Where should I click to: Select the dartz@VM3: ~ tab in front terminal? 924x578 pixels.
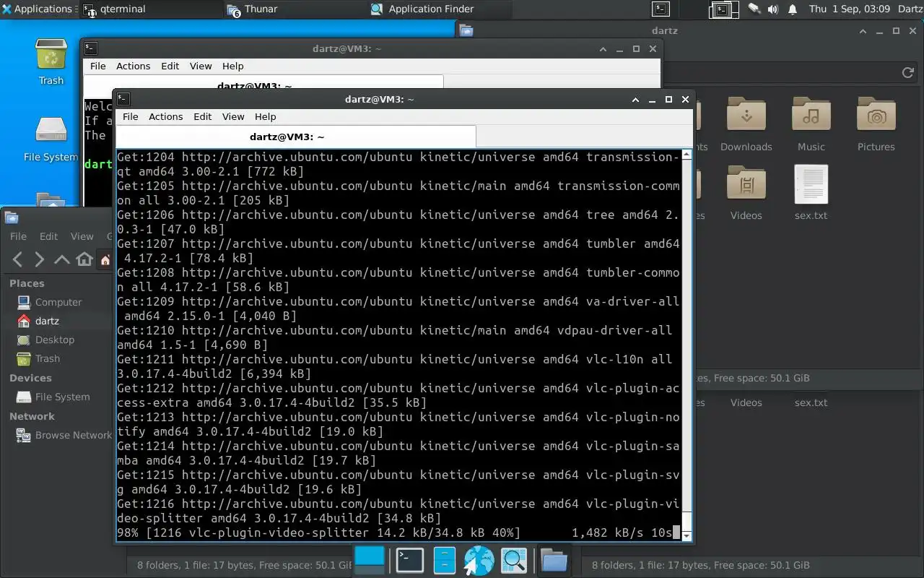(x=296, y=137)
